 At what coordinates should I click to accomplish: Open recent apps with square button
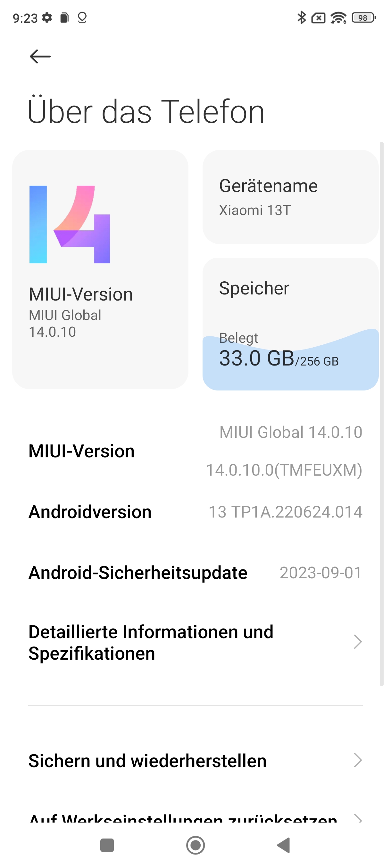[x=107, y=845]
